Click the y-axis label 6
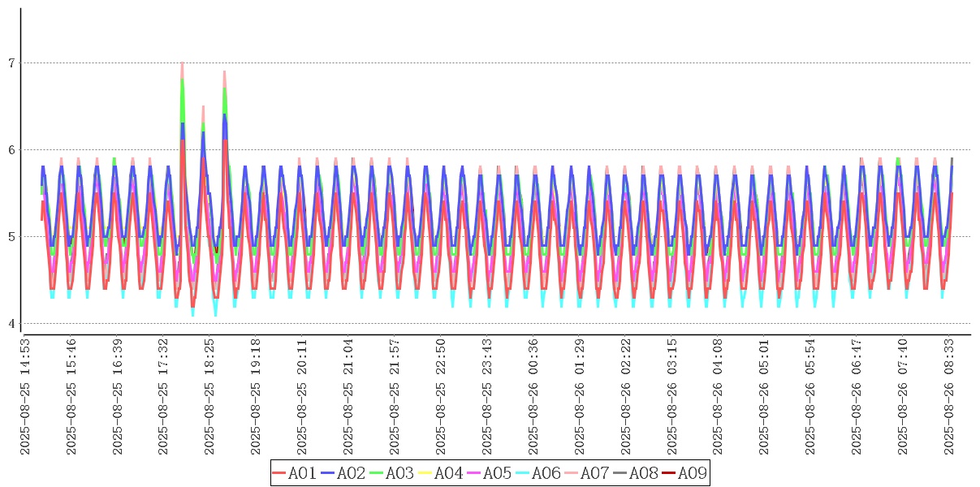Screen dimensions: 980x487 [11, 150]
